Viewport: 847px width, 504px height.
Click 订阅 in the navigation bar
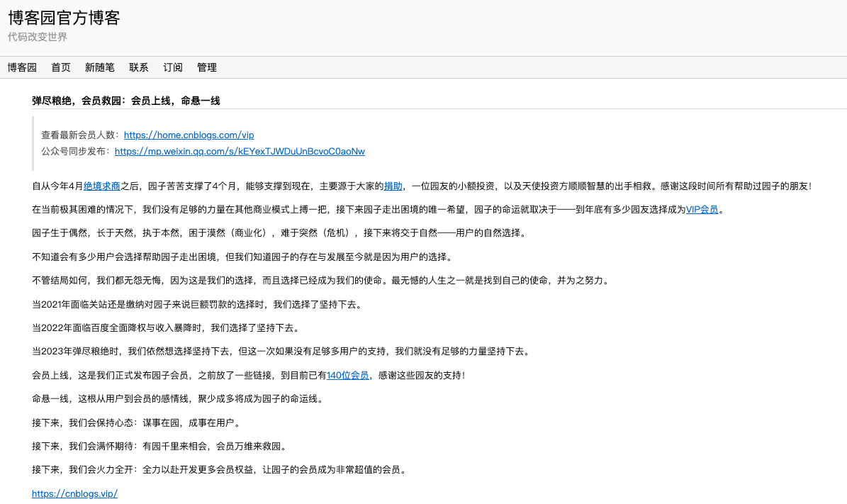click(173, 67)
